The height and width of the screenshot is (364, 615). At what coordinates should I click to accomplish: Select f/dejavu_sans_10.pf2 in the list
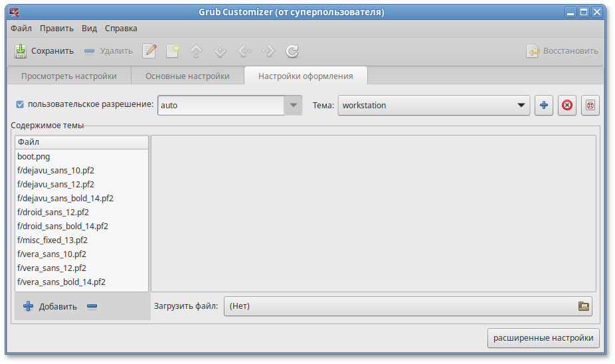pos(82,171)
